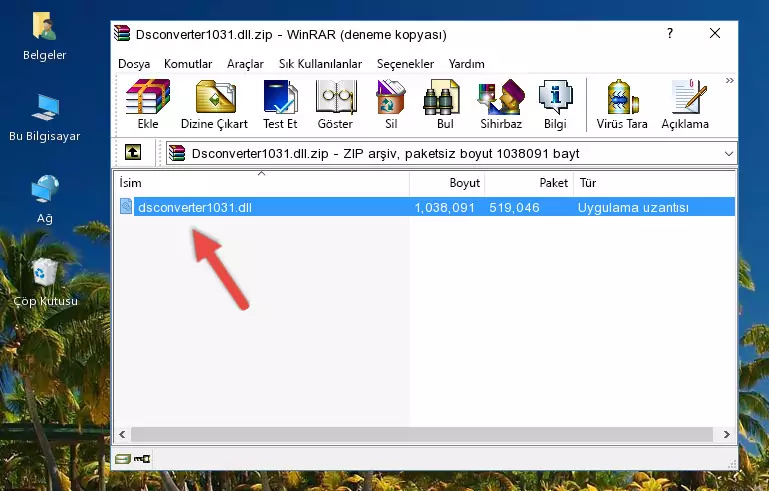Sort by İsim column header
Screen dimensions: 769x491
pyautogui.click(x=262, y=182)
